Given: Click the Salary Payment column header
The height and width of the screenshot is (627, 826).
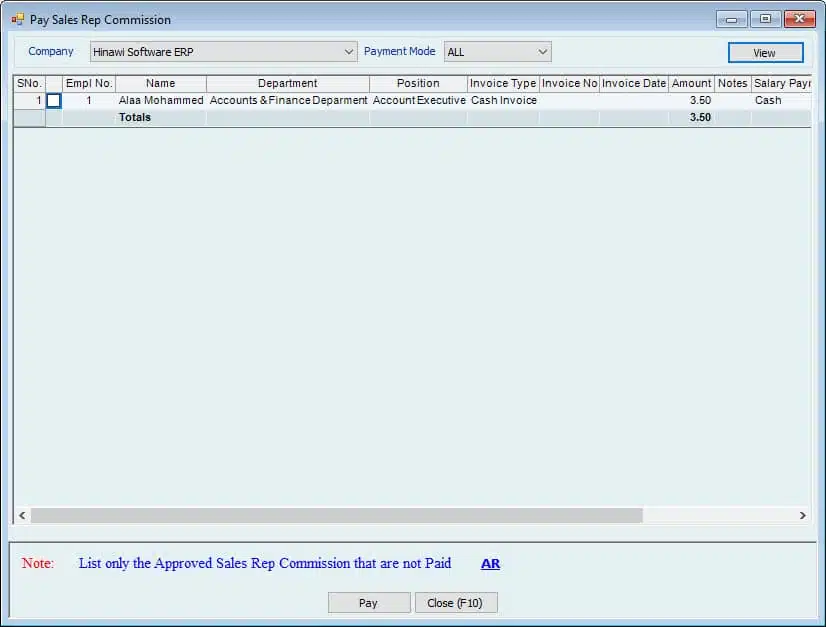Looking at the screenshot, I should 782,83.
